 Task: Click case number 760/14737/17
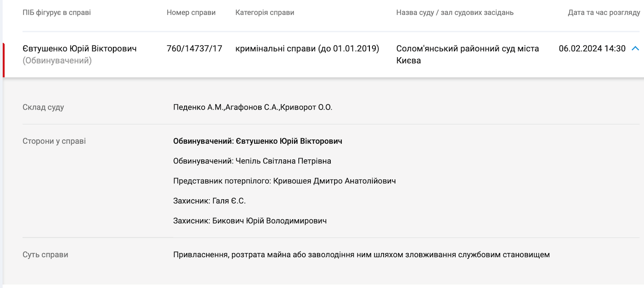pyautogui.click(x=195, y=49)
